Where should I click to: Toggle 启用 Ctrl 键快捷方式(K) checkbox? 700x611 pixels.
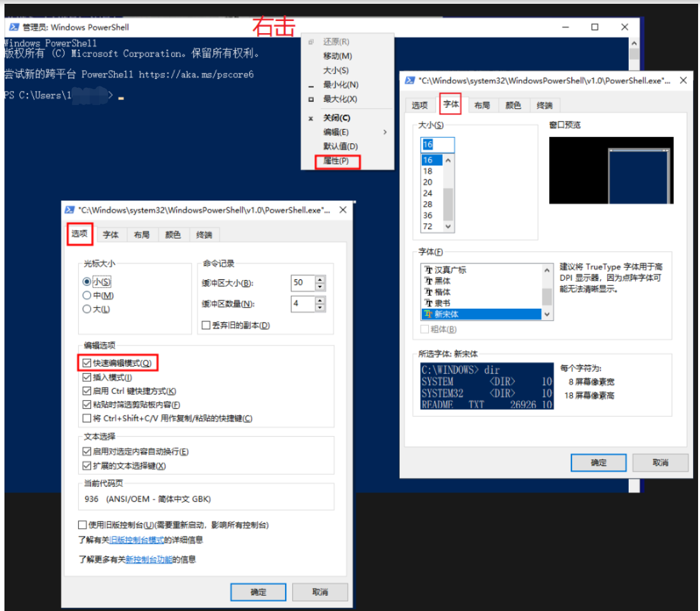pyautogui.click(x=87, y=391)
